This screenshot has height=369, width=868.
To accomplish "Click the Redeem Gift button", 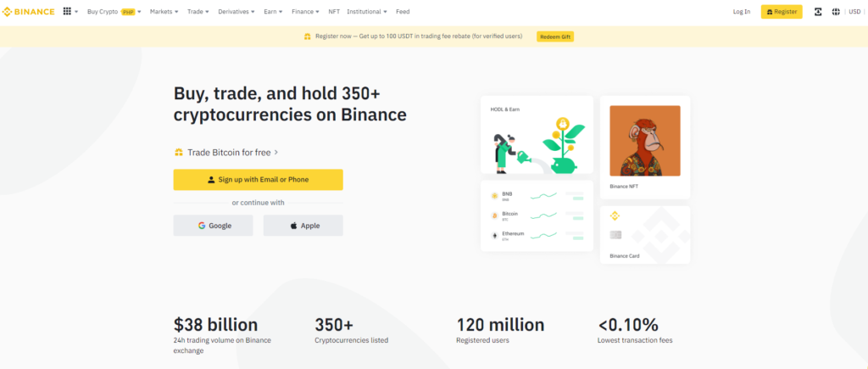I will pos(555,36).
